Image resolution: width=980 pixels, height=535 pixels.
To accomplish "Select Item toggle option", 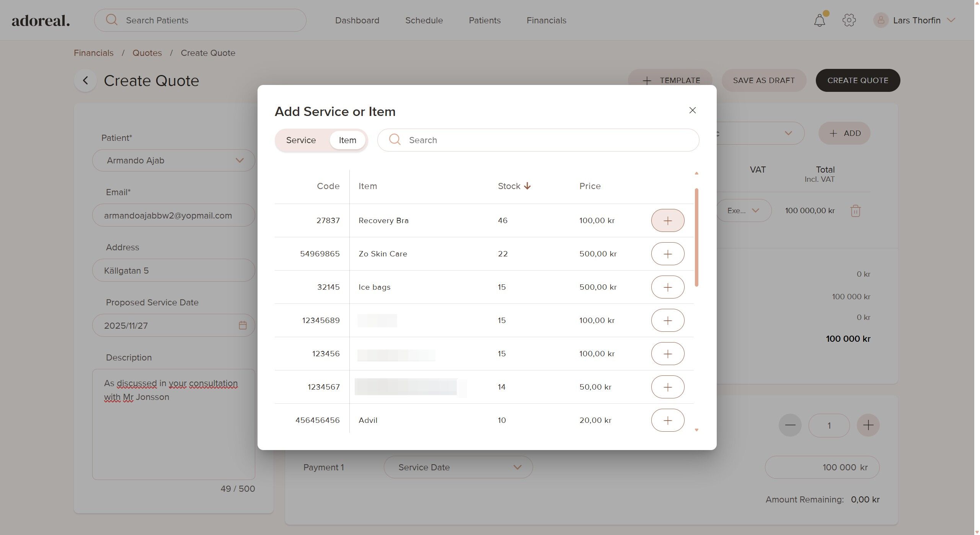I will [x=347, y=140].
